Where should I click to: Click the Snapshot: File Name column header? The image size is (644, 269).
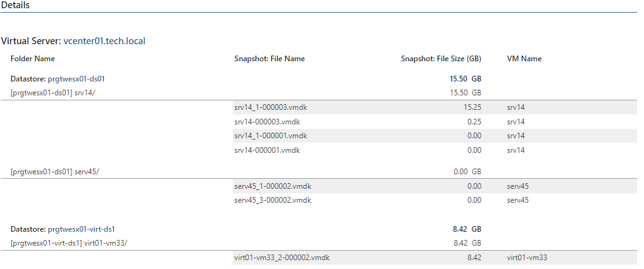click(269, 59)
